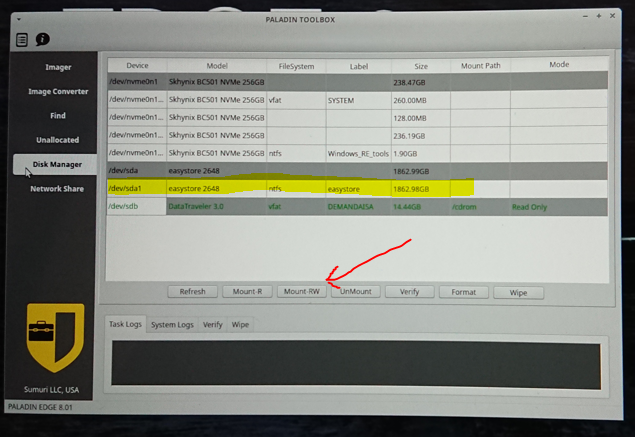Image resolution: width=635 pixels, height=437 pixels.
Task: Click the Format button
Action: [x=464, y=292]
